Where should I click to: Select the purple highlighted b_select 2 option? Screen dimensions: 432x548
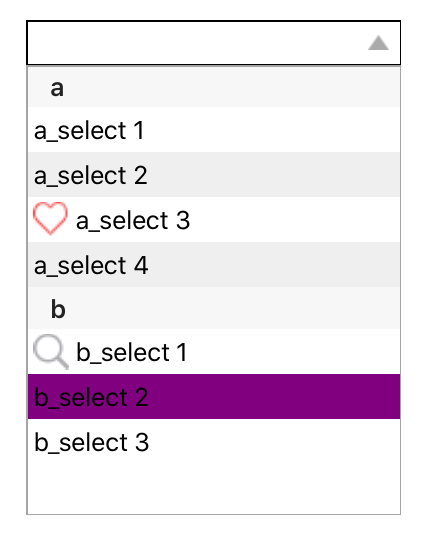(x=214, y=397)
